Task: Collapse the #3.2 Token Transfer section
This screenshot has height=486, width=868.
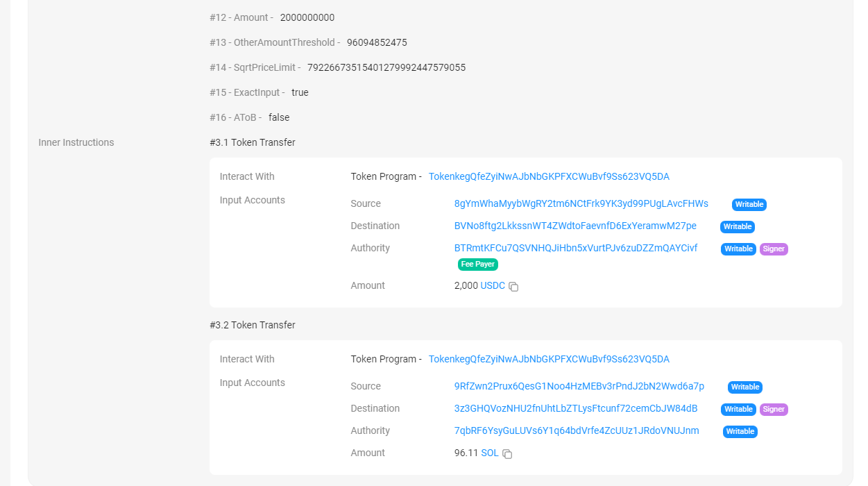Action: 252,325
